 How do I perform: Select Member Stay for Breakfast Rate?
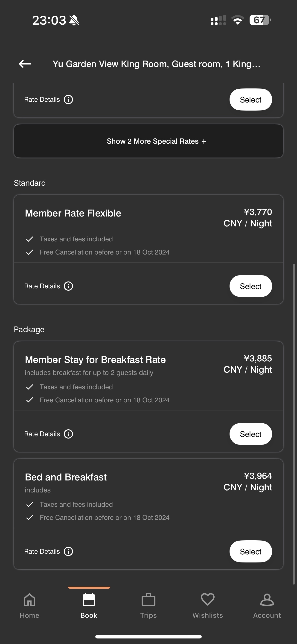[x=251, y=434]
